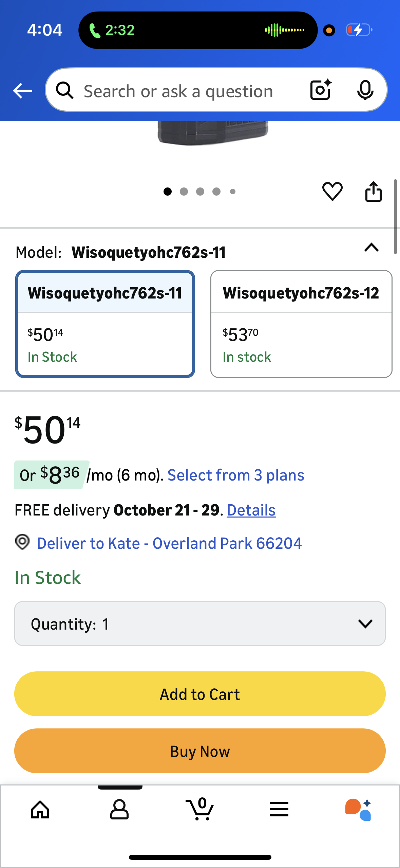Go to Home in bottom navigation
This screenshot has width=400, height=868.
pos(40,810)
